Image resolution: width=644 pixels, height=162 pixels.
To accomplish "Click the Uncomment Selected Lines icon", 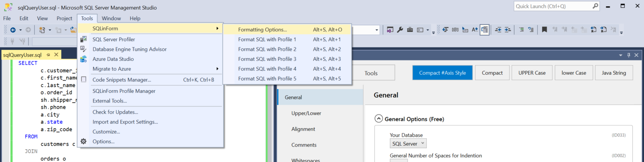I will coord(531,30).
